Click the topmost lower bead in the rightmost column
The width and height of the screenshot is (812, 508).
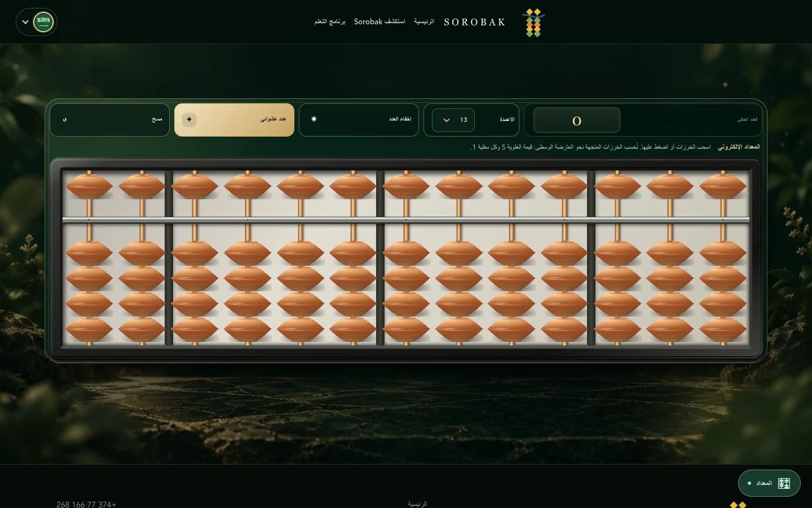tap(723, 253)
